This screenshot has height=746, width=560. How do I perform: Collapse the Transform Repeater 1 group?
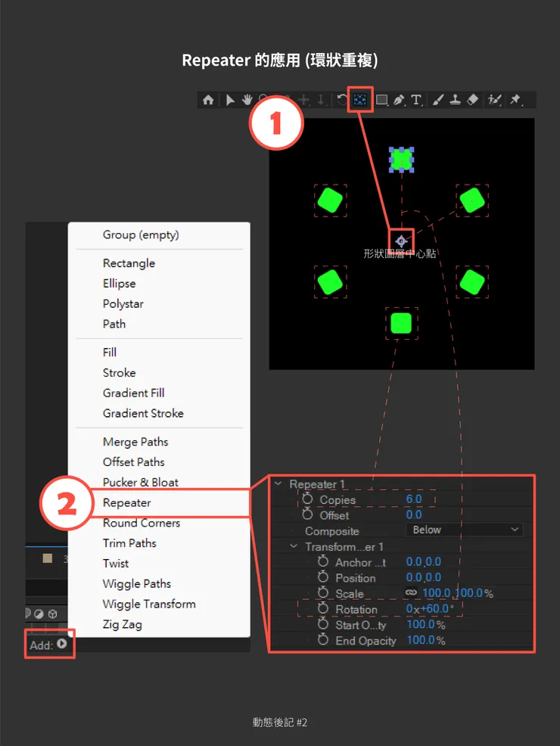coord(294,546)
